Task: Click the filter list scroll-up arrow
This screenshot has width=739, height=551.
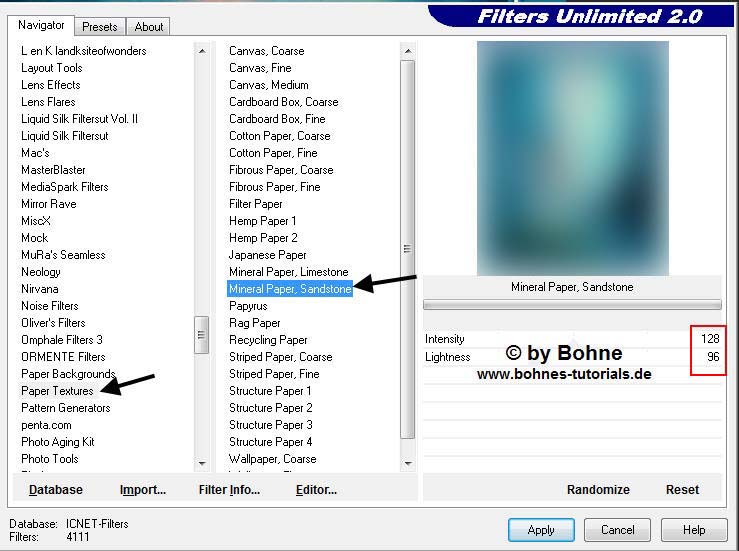Action: [x=407, y=51]
